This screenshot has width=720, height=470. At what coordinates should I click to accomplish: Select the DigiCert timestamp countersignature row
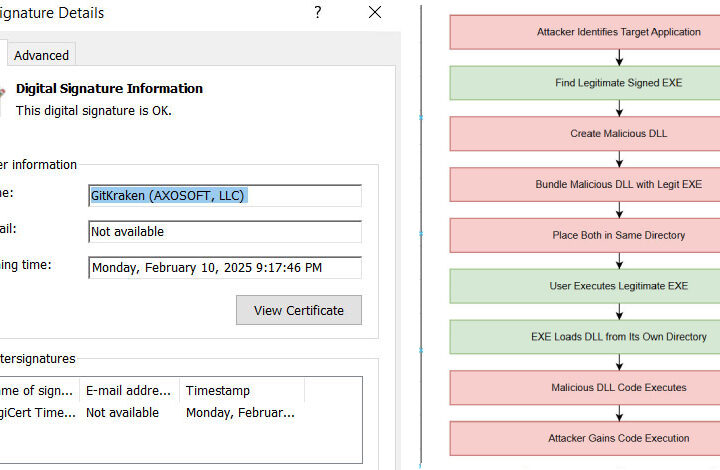pos(180,413)
